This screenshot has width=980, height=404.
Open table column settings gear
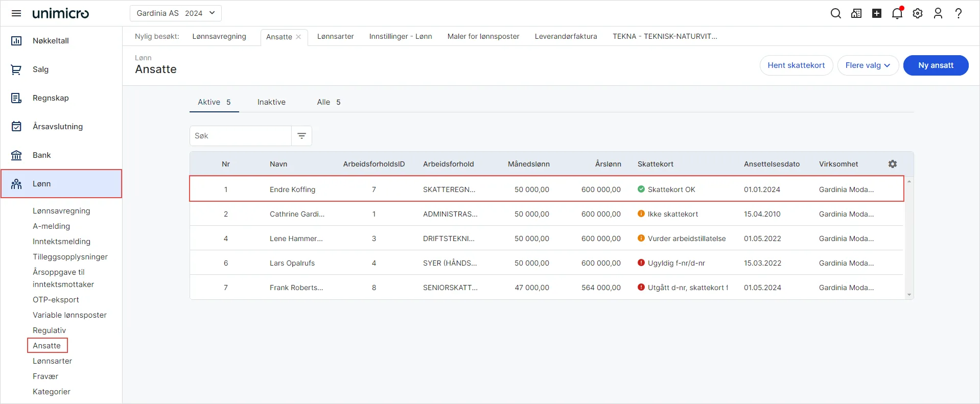893,164
